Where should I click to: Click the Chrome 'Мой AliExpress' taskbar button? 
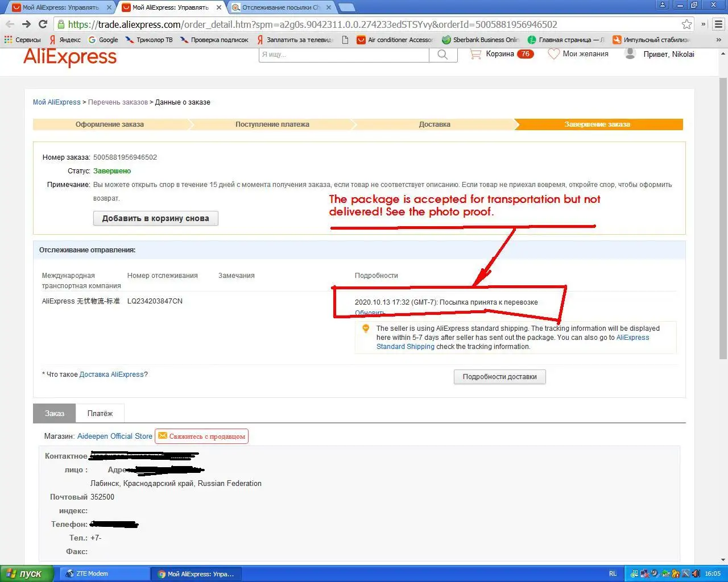coord(196,573)
